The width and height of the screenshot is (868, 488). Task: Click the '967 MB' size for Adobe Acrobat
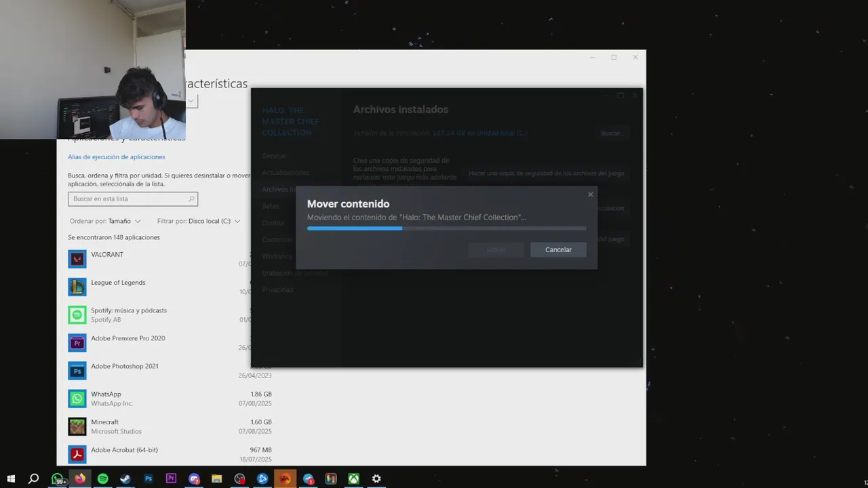260,450
